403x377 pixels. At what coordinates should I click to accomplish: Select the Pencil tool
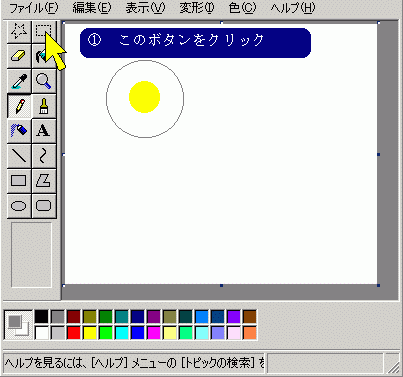pyautogui.click(x=19, y=106)
